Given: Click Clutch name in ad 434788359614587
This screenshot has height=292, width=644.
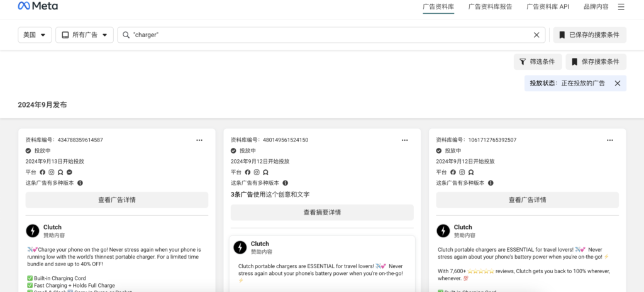Looking at the screenshot, I should point(53,227).
